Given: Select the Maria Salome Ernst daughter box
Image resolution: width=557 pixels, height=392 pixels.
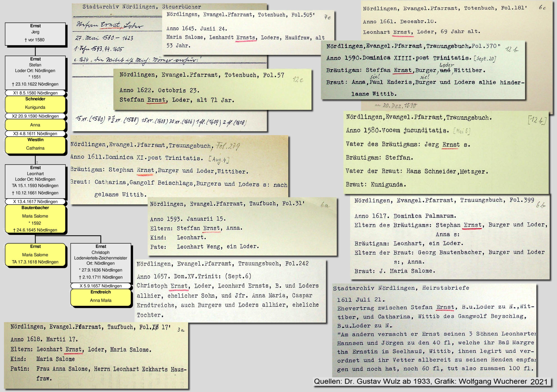Looking at the screenshot, I should [35, 255].
